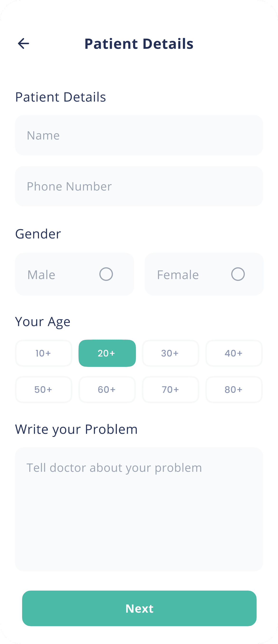This screenshot has height=644, width=278.
Task: Tap the green Next button
Action: pos(139,608)
